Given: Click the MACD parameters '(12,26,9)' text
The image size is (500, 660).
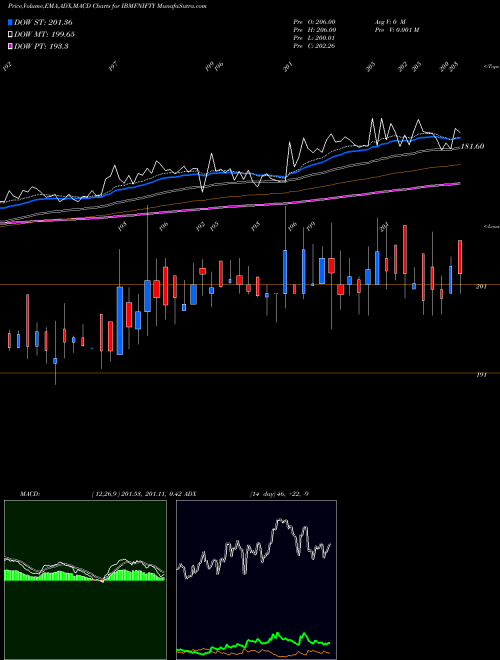Looking at the screenshot, I should (x=105, y=494).
